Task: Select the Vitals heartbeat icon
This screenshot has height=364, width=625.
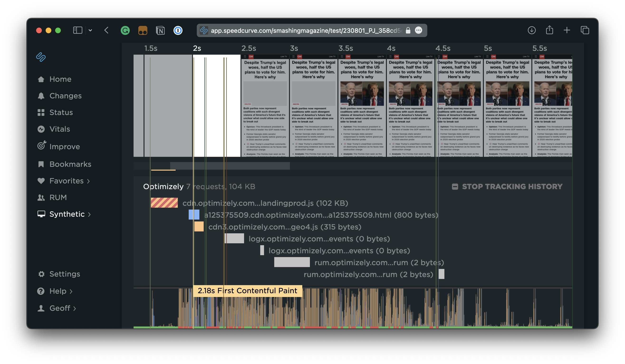Action: pos(41,129)
